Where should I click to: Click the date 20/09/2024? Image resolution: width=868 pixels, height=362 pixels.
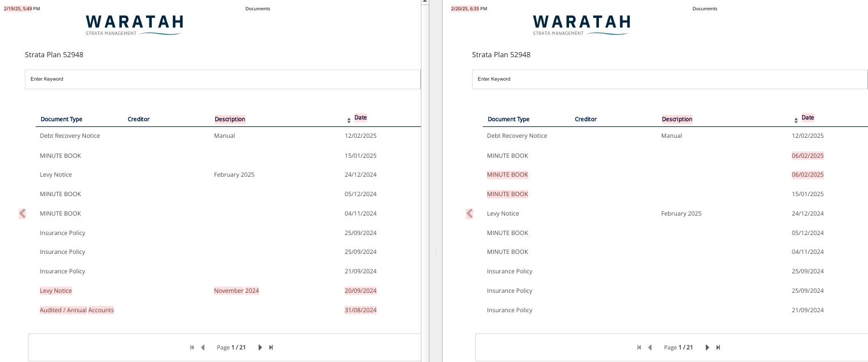click(361, 291)
